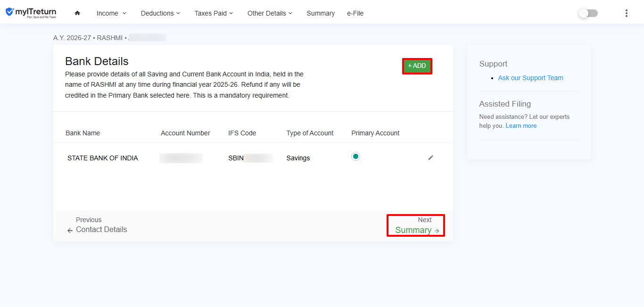Click the Assisted Filing heading
Viewport: 644px width, 307px height.
click(505, 104)
